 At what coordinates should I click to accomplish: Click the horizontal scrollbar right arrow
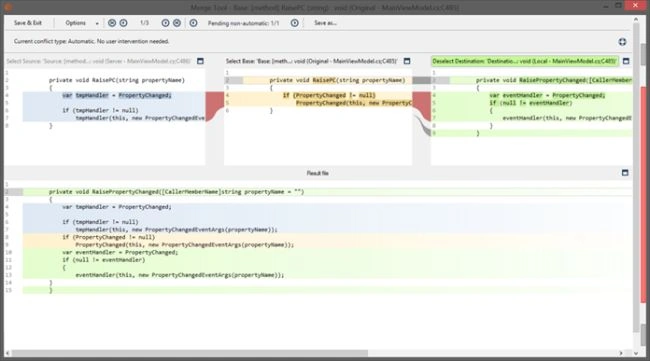621,353
